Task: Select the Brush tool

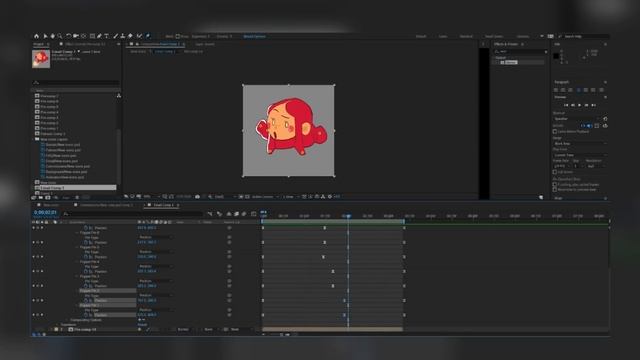Action: pyautogui.click(x=116, y=36)
